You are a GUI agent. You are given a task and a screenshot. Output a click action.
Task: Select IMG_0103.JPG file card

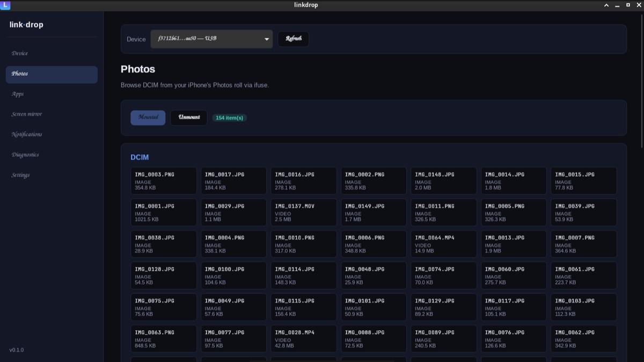pyautogui.click(x=584, y=307)
